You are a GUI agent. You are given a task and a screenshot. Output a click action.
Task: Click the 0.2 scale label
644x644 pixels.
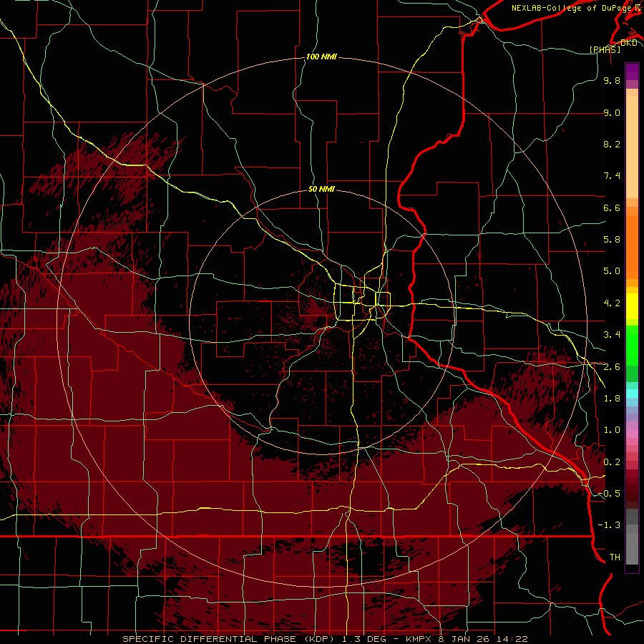(x=612, y=462)
